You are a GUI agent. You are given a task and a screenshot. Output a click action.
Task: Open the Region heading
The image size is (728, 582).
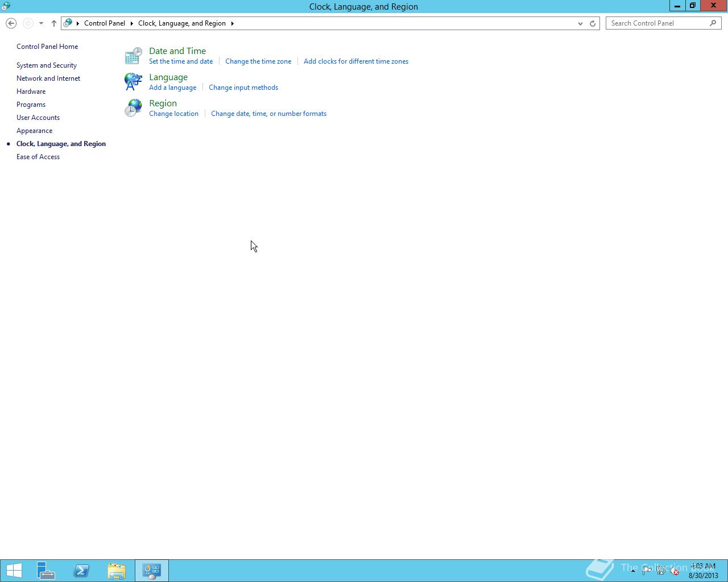click(163, 103)
